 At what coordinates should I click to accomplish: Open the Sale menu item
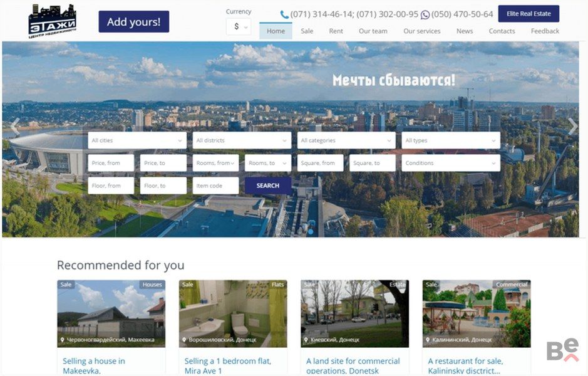pos(307,31)
